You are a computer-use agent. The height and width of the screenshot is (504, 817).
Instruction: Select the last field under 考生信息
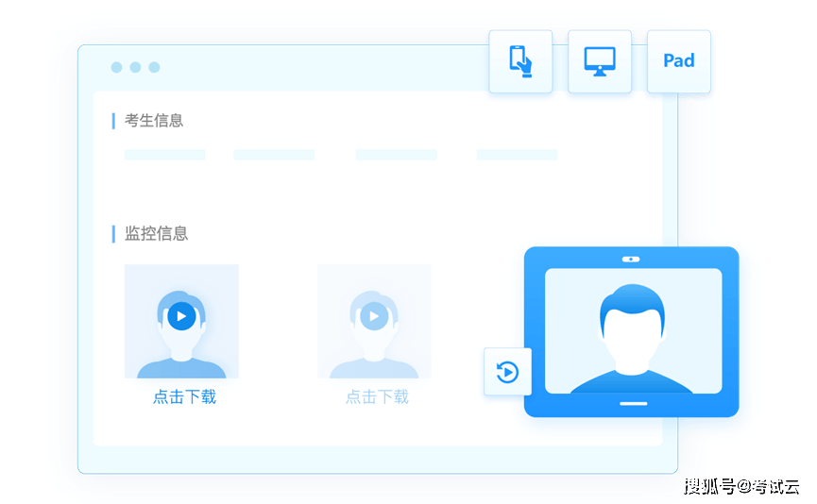coord(517,155)
